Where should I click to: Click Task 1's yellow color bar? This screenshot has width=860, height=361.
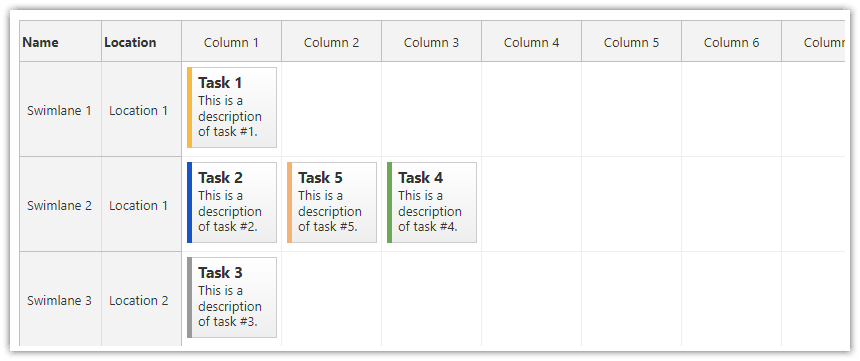[189, 108]
